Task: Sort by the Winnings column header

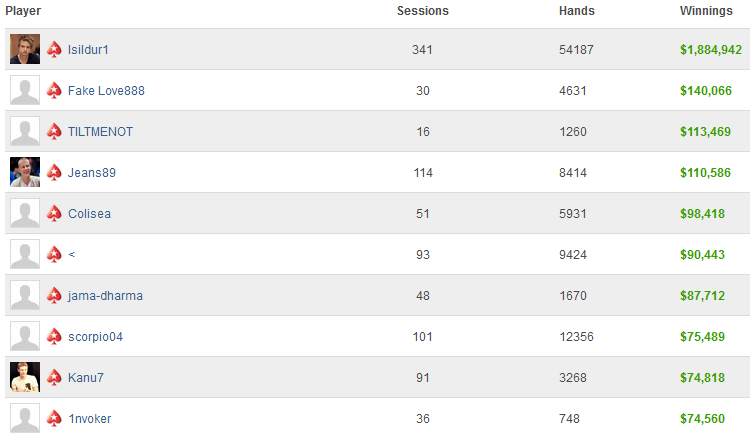Action: click(706, 11)
